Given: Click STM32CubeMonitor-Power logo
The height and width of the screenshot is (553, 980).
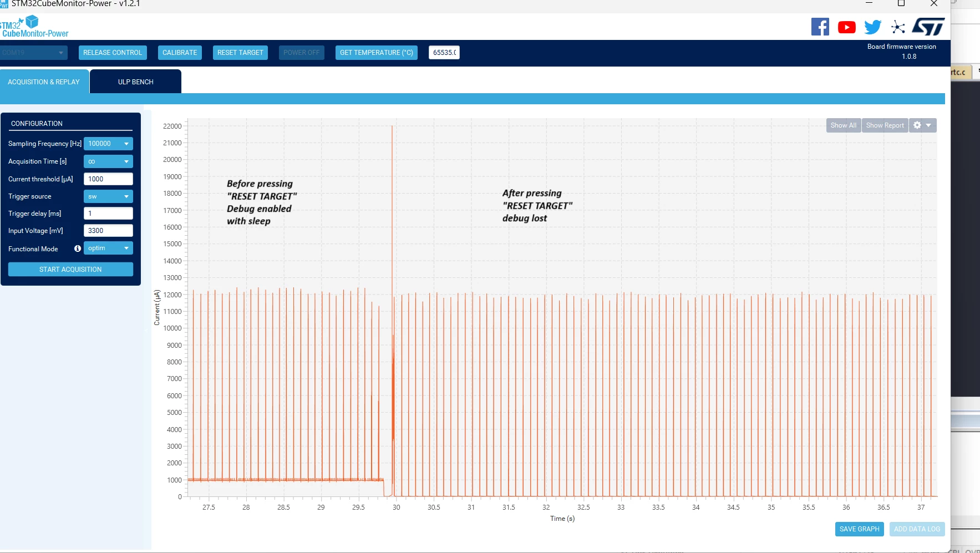Looking at the screenshot, I should click(x=34, y=27).
